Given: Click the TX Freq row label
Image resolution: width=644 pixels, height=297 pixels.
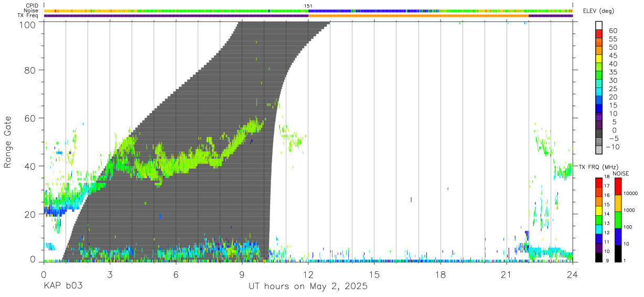Looking at the screenshot, I should (x=28, y=15).
